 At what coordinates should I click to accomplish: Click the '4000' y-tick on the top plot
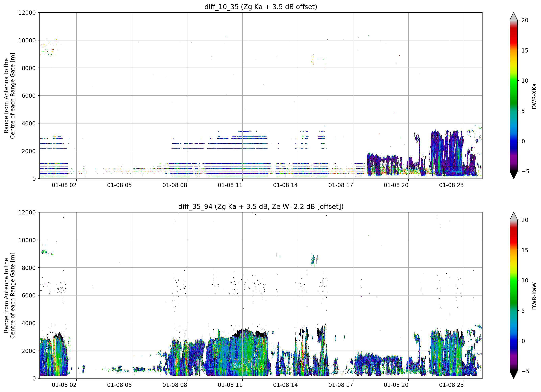coord(29,123)
